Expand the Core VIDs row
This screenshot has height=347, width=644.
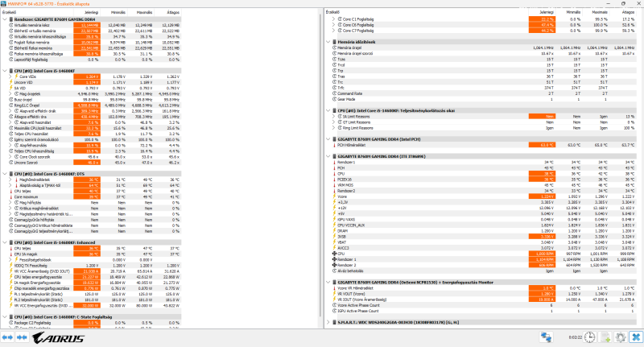pyautogui.click(x=10, y=76)
